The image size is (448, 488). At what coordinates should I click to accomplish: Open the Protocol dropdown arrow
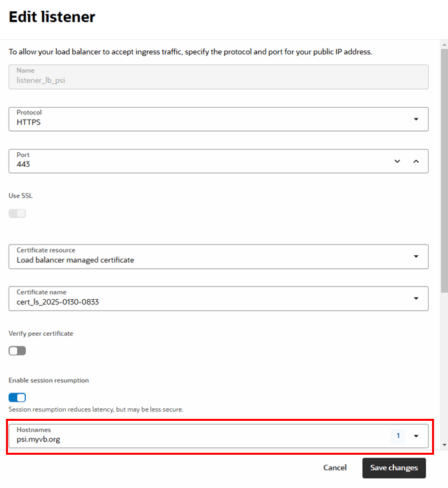(x=415, y=119)
